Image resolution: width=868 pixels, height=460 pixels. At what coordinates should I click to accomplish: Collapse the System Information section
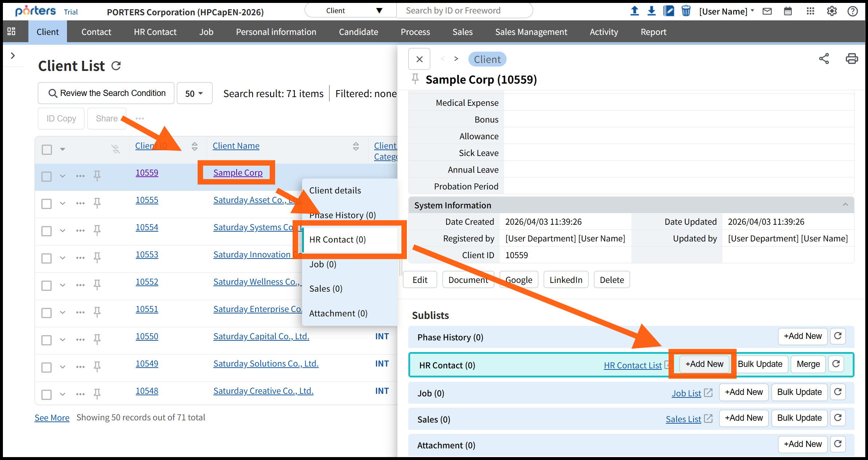845,205
